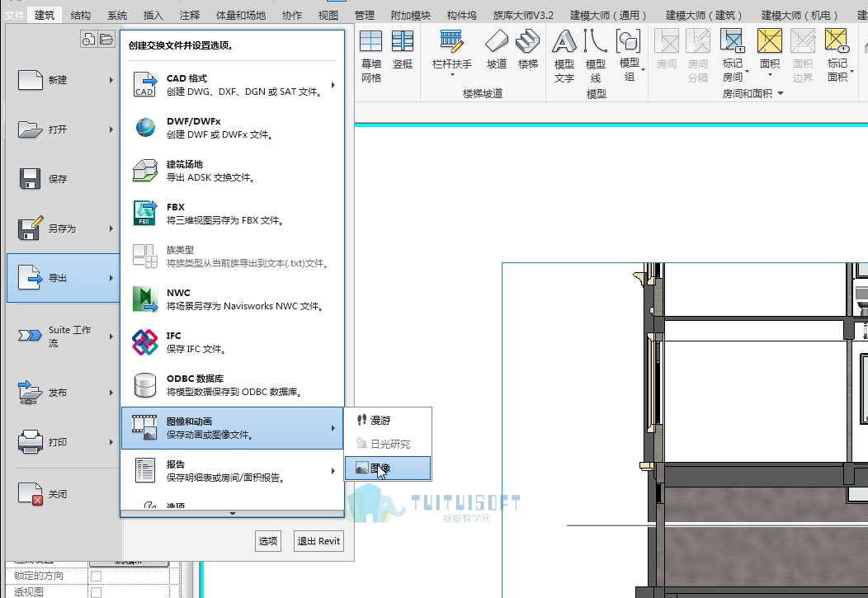Switch to the 注释 ribbon tab
The image size is (868, 598).
click(189, 15)
